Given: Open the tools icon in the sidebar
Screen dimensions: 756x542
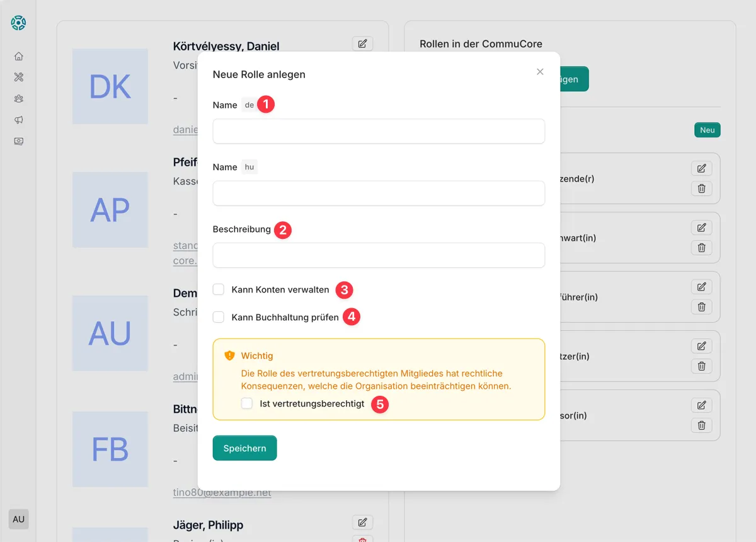Looking at the screenshot, I should (18, 78).
